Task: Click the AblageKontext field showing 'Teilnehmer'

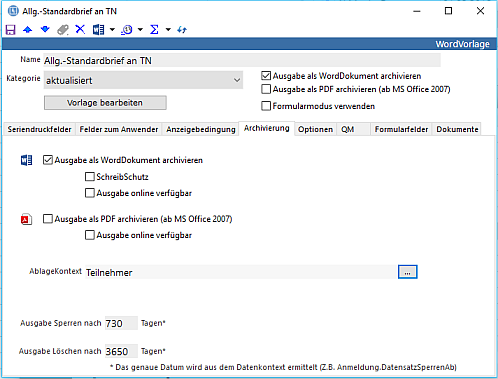Action: [x=241, y=272]
